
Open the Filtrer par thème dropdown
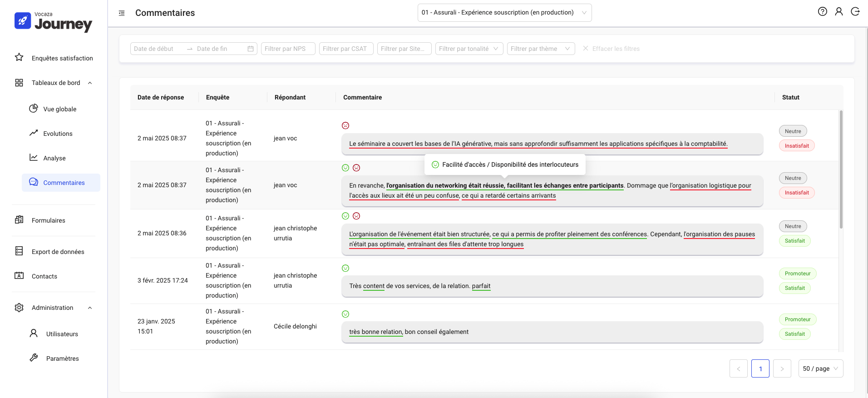540,49
